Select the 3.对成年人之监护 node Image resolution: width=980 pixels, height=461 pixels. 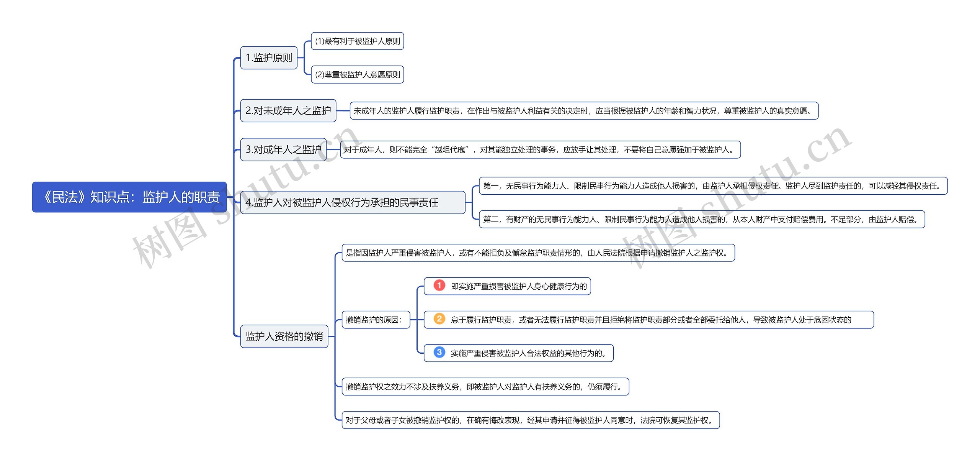point(283,149)
